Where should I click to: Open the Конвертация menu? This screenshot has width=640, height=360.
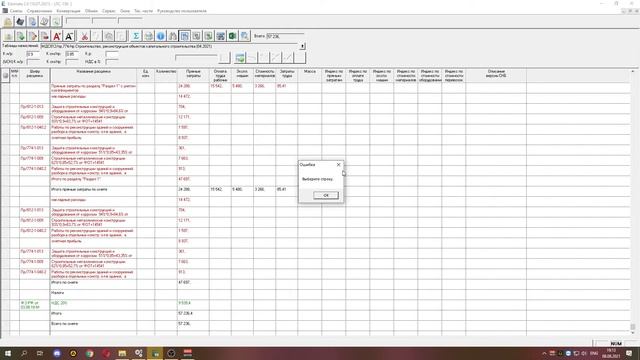coord(68,11)
